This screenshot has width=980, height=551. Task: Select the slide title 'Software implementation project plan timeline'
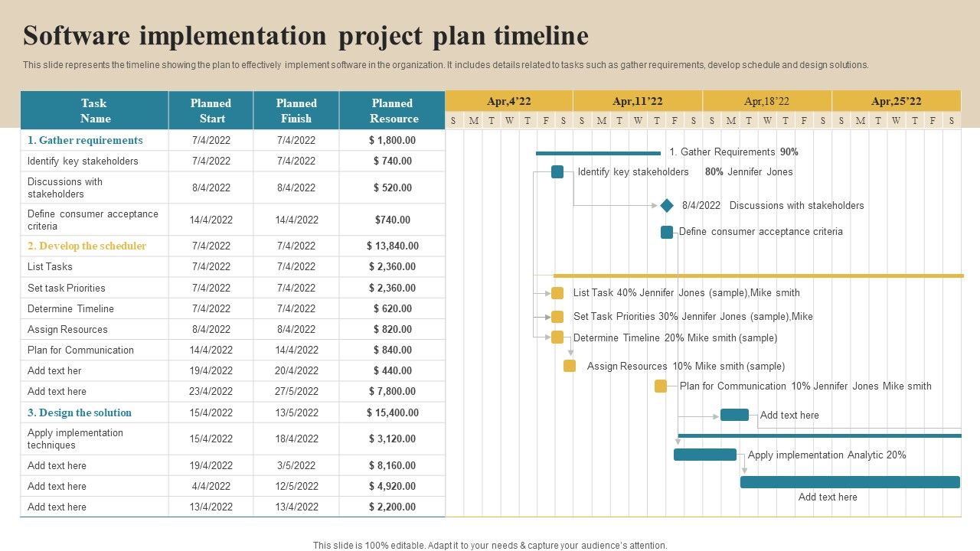click(x=306, y=36)
